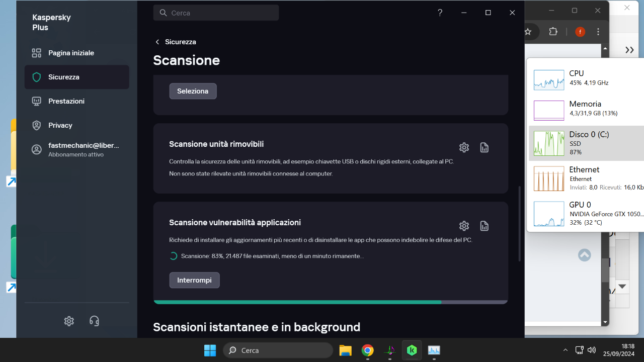Click the network tray icon
644x362 pixels.
579,350
